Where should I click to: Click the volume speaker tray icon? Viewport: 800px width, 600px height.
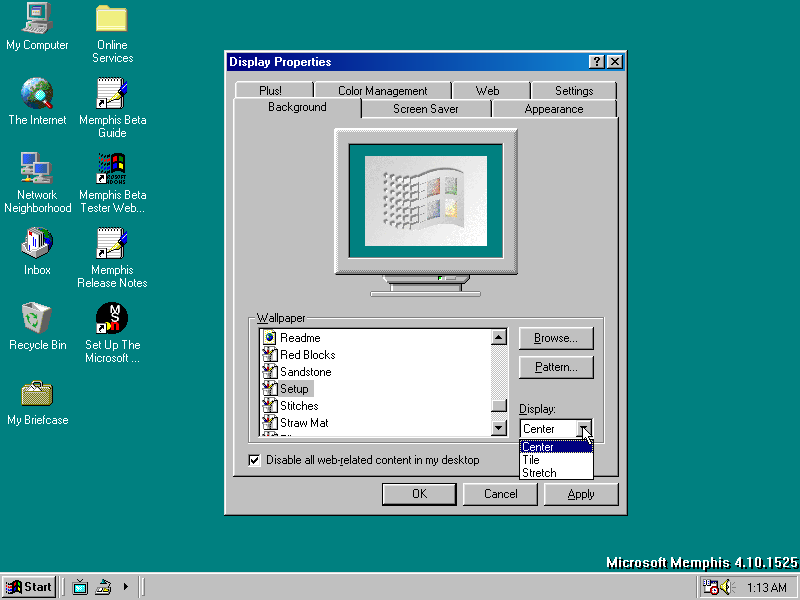point(727,587)
